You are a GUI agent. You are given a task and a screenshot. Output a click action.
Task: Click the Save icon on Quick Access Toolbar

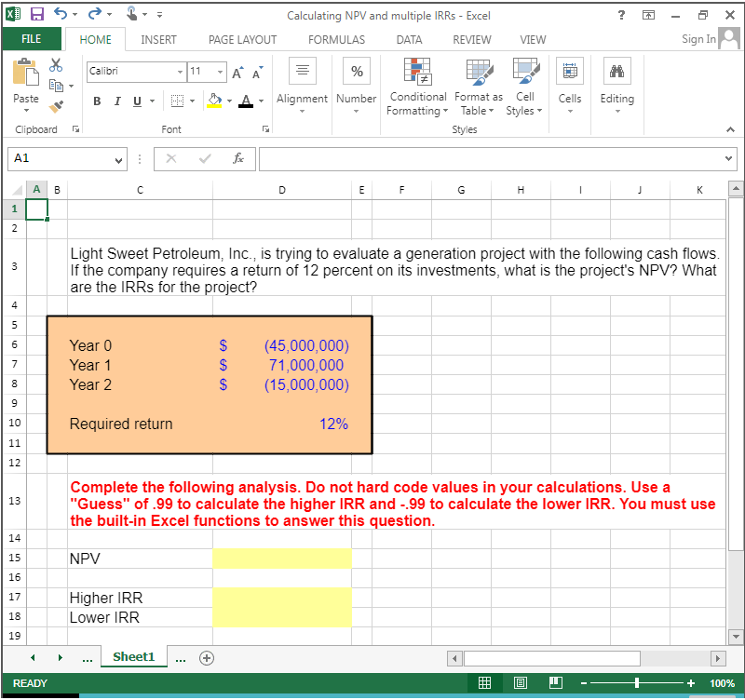(35, 11)
